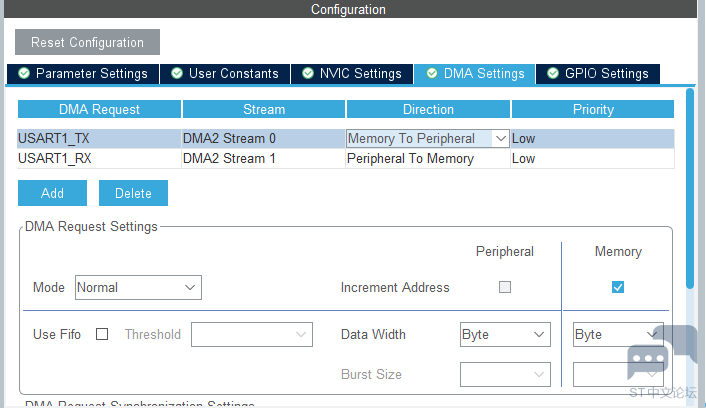Screen dimensions: 706x408
Task: Select the USART1_RX DMA request row
Action: [x=98, y=158]
